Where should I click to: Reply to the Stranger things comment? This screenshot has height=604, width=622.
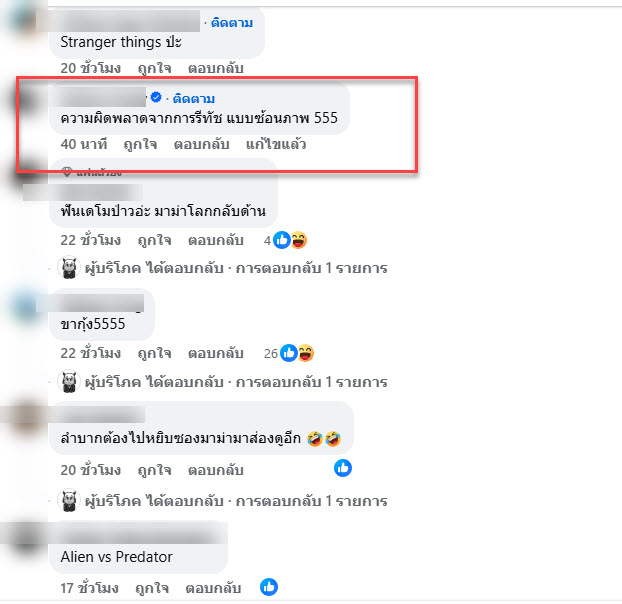coord(215,68)
